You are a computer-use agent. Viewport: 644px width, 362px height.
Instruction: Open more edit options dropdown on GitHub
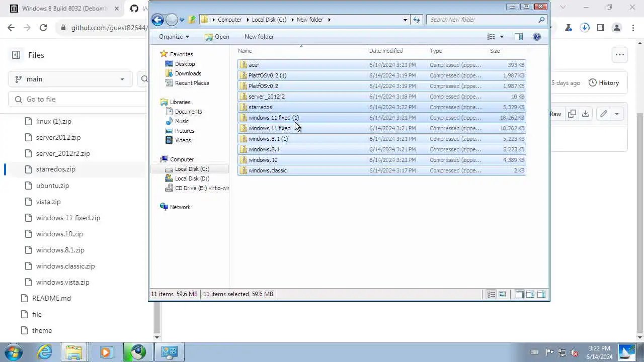[x=617, y=114]
